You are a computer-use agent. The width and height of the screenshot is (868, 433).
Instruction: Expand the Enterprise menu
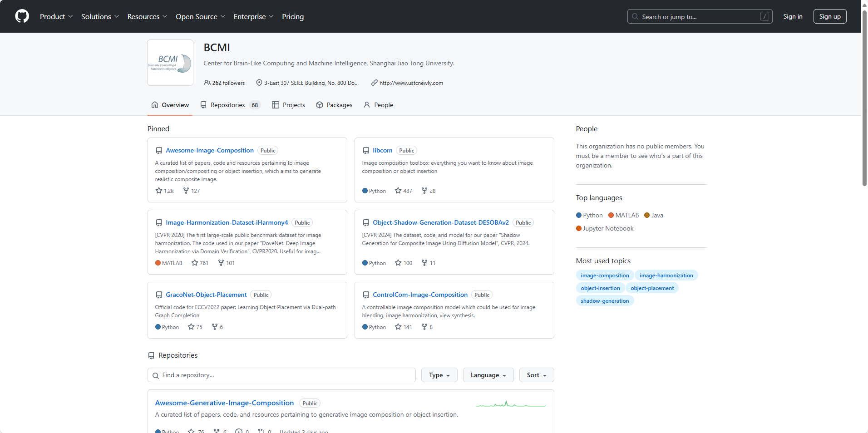click(254, 16)
